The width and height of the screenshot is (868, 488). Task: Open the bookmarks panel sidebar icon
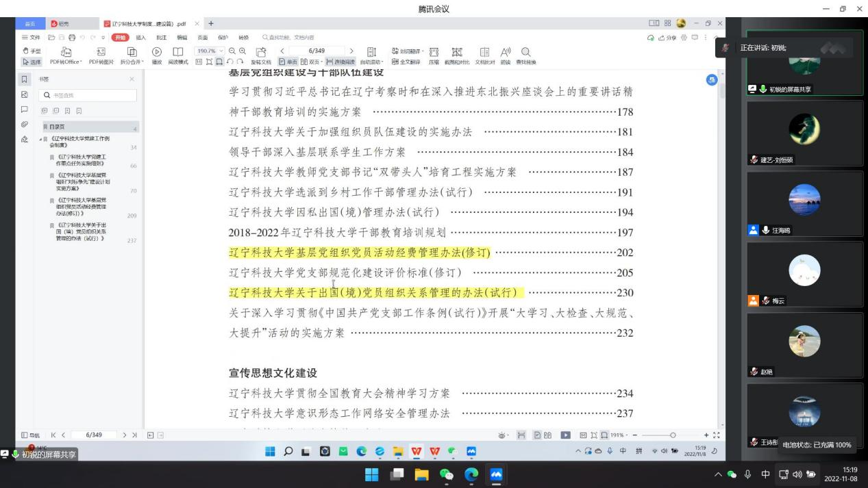[25, 79]
